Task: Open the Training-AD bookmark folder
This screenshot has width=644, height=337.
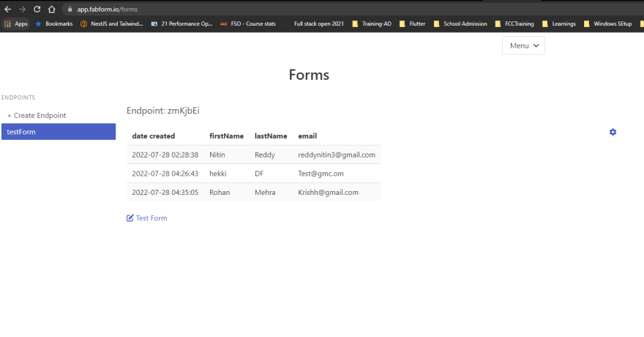Action: 372,24
